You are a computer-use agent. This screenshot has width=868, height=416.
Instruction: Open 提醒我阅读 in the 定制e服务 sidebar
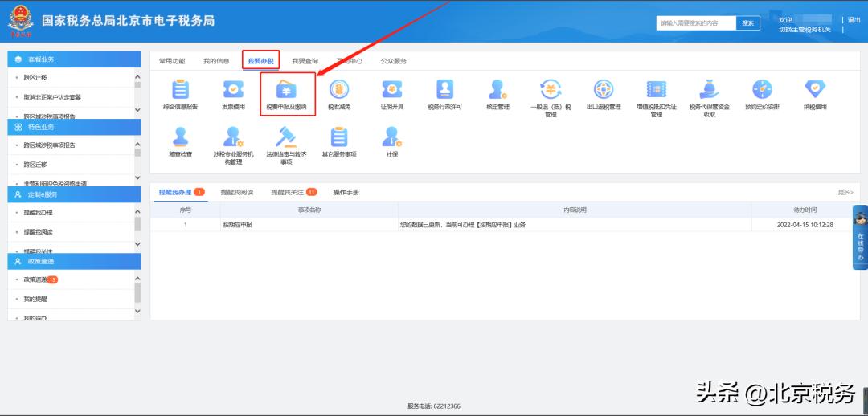click(x=38, y=232)
